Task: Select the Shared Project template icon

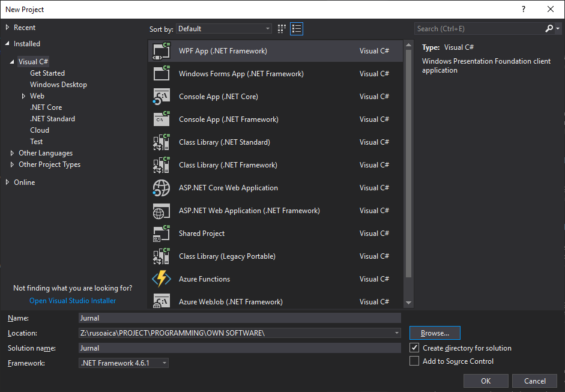Action: tap(162, 234)
